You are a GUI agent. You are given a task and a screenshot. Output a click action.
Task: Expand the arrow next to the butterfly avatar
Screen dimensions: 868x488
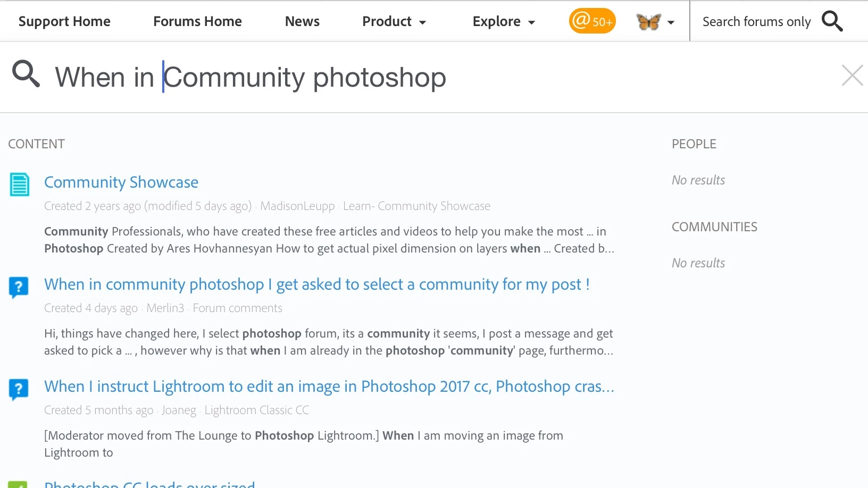click(671, 22)
